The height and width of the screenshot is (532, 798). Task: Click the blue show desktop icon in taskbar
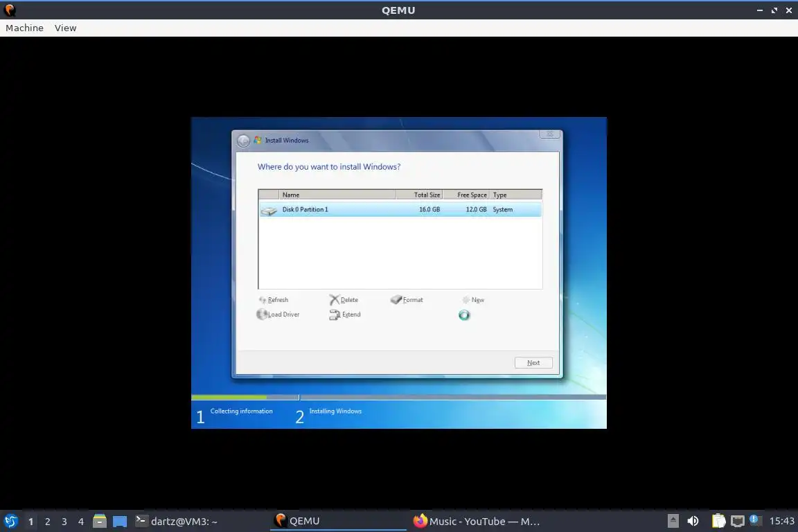click(120, 522)
